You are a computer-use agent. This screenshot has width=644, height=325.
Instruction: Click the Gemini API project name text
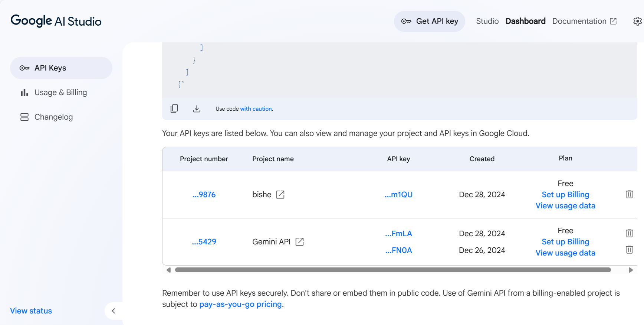point(271,242)
